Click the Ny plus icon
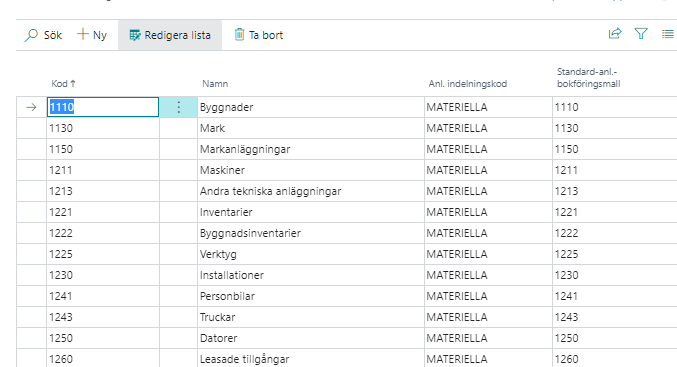Viewport: 677px width, 367px height. coord(82,34)
